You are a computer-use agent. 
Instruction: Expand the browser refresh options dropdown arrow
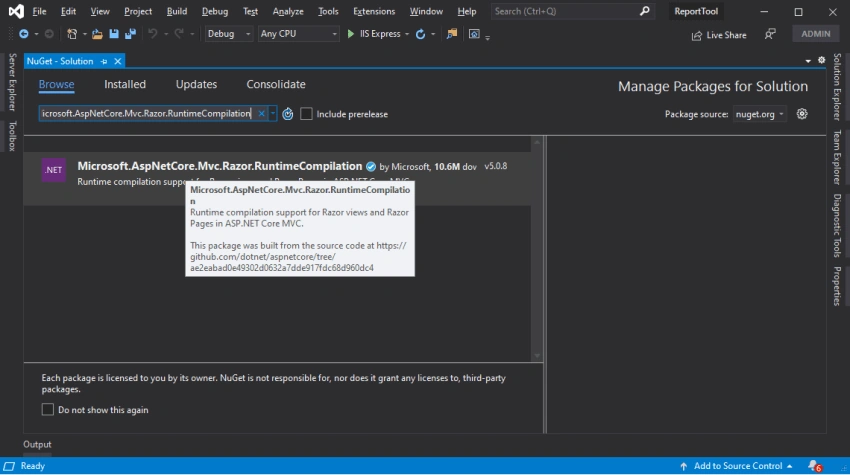tap(433, 34)
